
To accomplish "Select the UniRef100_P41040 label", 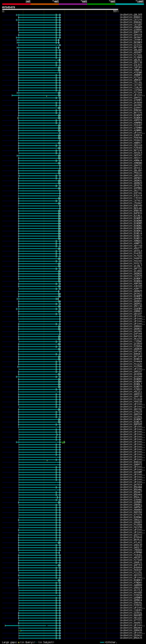I will (131, 261).
